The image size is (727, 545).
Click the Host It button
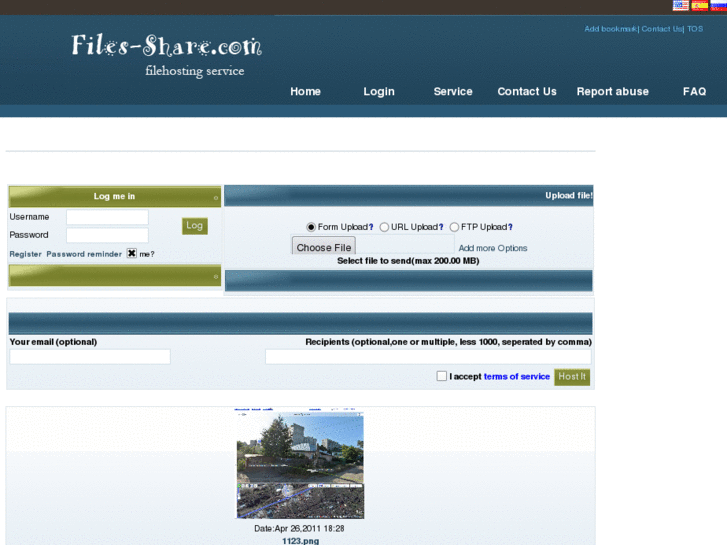[x=572, y=377]
